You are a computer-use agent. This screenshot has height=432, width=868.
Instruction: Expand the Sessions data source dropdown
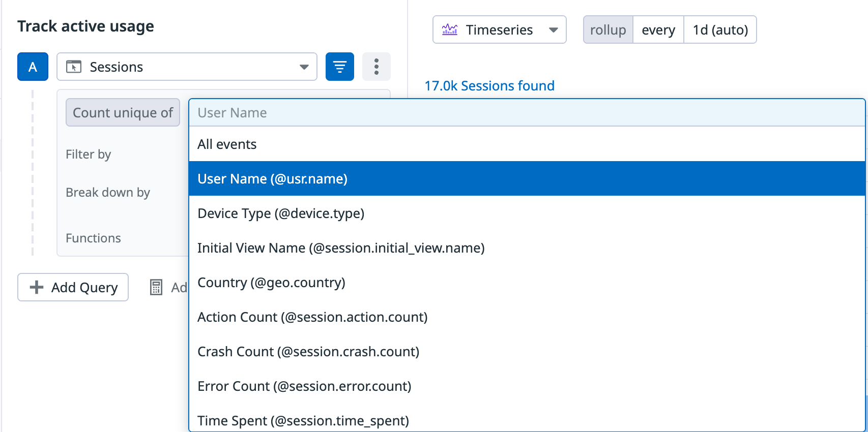point(304,67)
